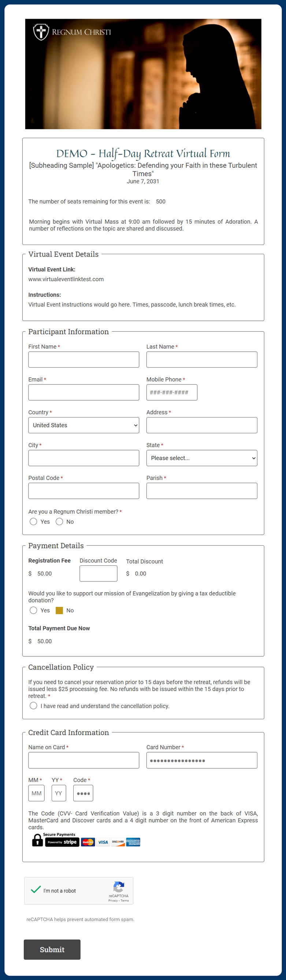Screen dimensions: 286x980
Task: Open the Country dropdown
Action: point(83,425)
